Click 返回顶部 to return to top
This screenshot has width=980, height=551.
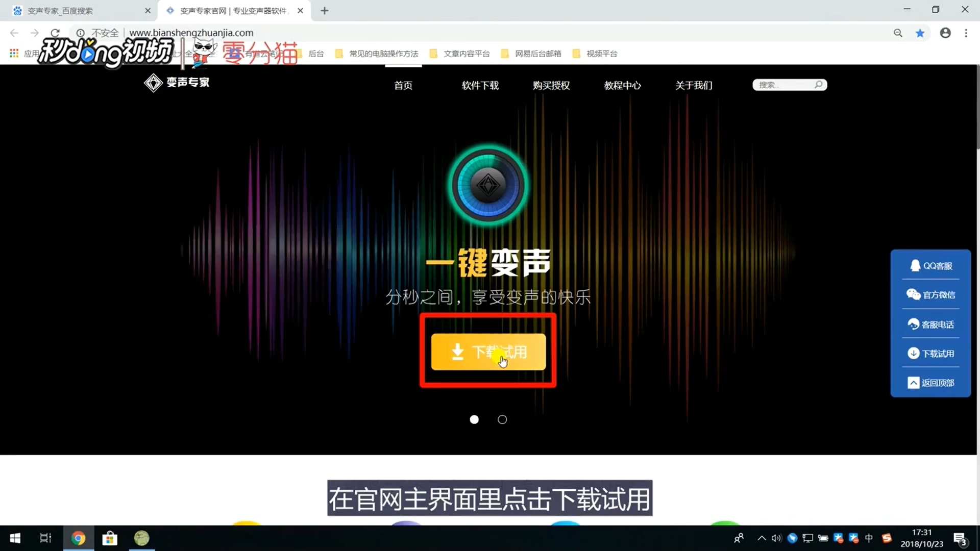click(x=931, y=383)
